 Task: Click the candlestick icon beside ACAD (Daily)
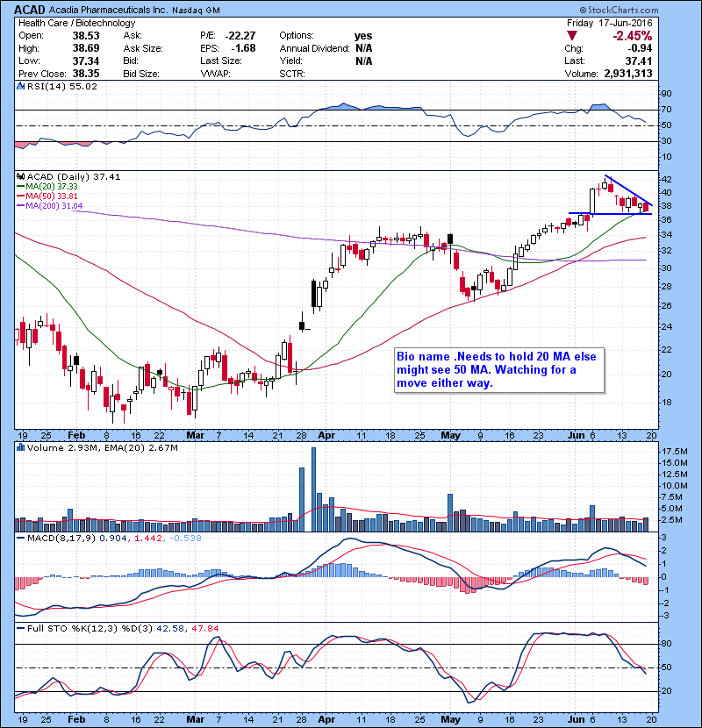[x=21, y=176]
